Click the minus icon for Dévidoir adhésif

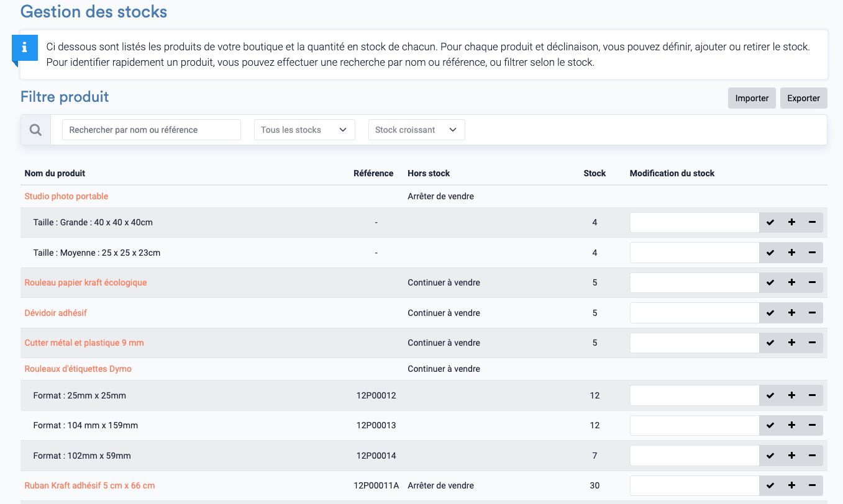tap(812, 313)
